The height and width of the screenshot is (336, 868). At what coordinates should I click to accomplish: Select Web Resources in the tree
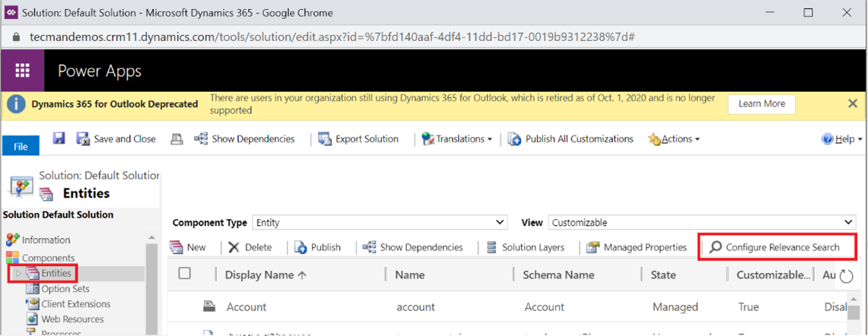(x=72, y=319)
